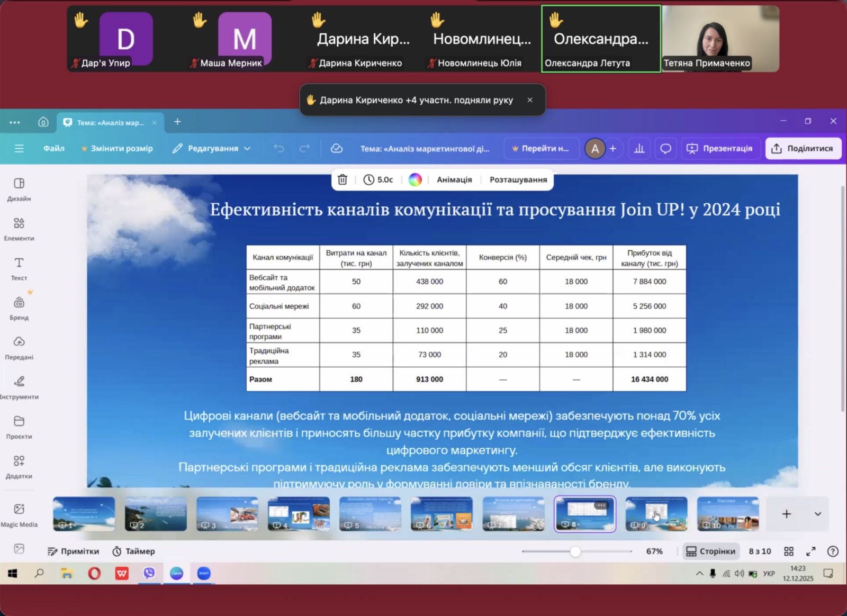Switch to grid view of pages
The width and height of the screenshot is (847, 616).
tap(789, 551)
